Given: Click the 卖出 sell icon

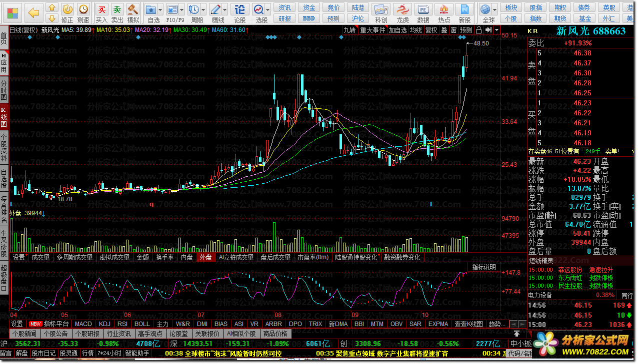Looking at the screenshot, I should pyautogui.click(x=117, y=13).
